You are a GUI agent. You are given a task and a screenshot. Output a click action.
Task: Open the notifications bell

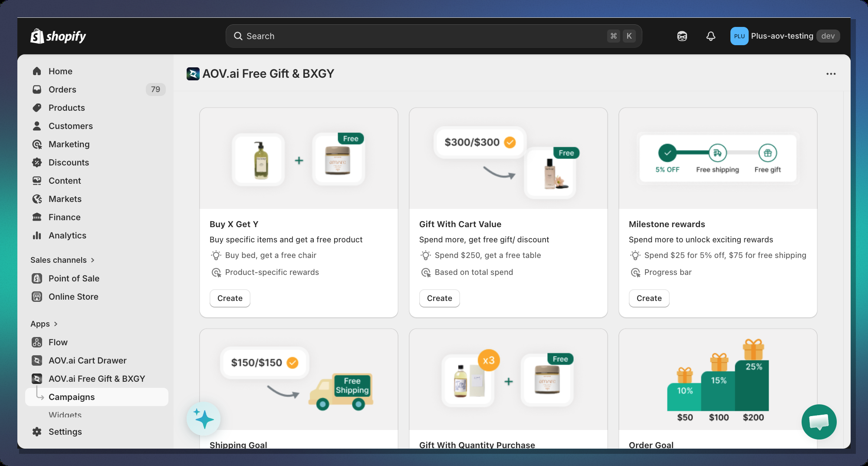click(x=710, y=36)
